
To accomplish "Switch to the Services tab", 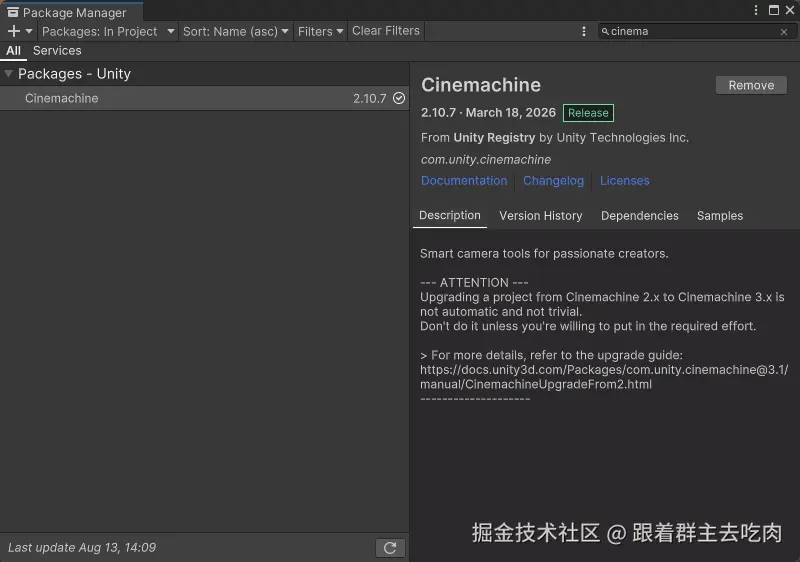I will (57, 51).
